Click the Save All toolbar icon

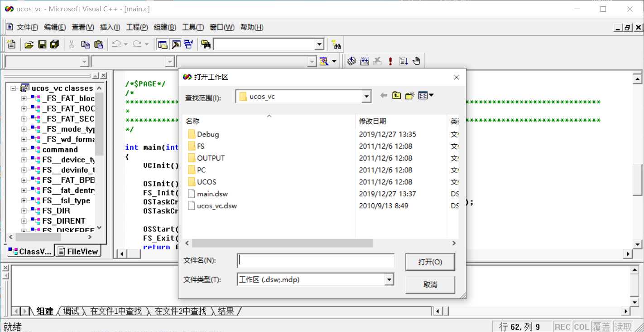[55, 44]
